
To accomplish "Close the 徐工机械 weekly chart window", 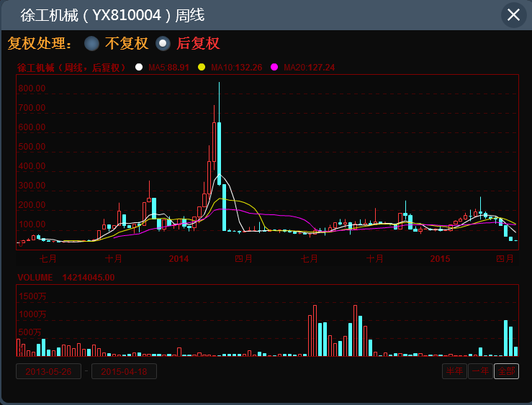I will (513, 15).
